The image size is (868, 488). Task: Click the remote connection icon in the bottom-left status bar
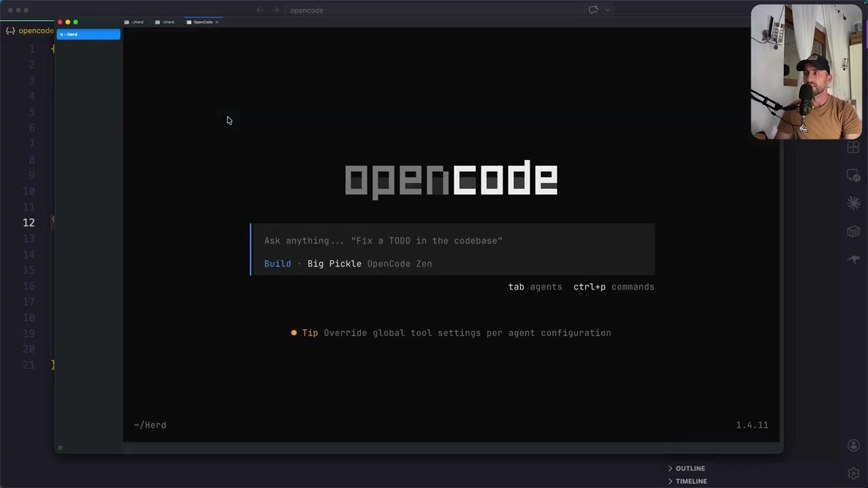tap(60, 447)
